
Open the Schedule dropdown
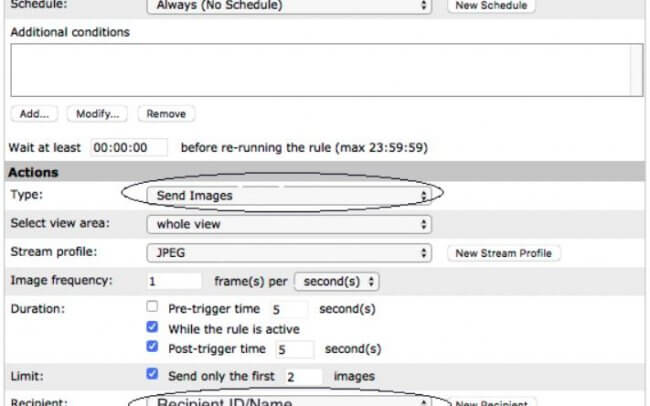(x=289, y=6)
